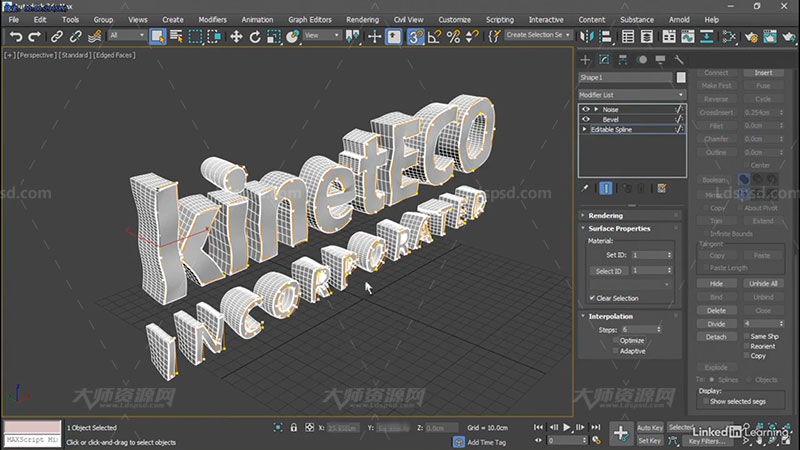Enable the Adaptive checkbox
This screenshot has width=800, height=450.
(615, 351)
